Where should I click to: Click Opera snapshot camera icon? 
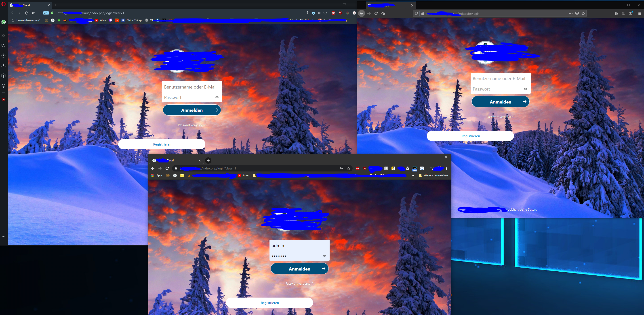[x=307, y=13]
